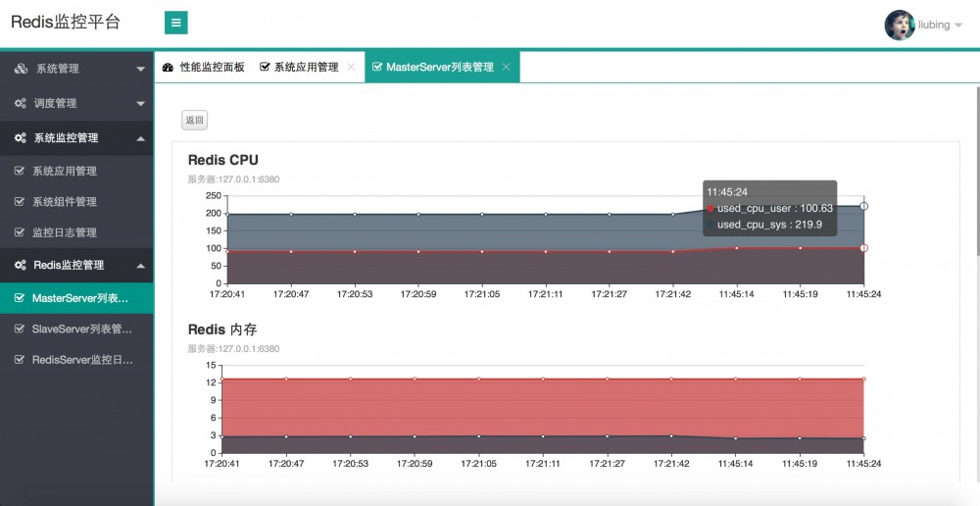The image size is (980, 506).
Task: Open 系统应用管理 in the sidebar
Action: pos(76,171)
